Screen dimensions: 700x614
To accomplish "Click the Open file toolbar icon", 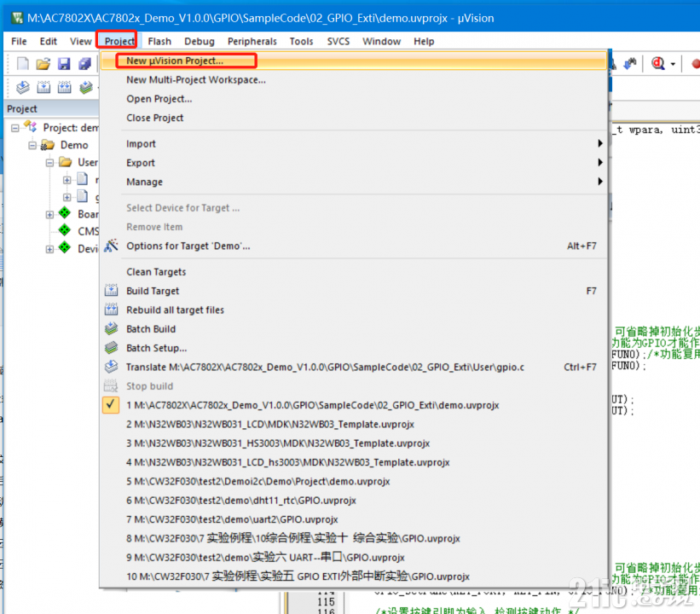I will pyautogui.click(x=43, y=64).
